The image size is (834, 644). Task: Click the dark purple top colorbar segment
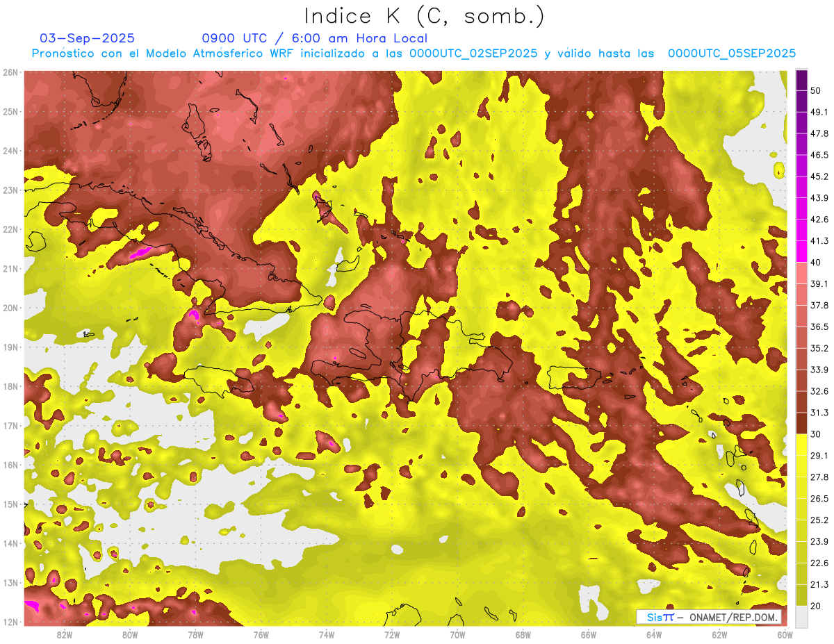point(801,81)
